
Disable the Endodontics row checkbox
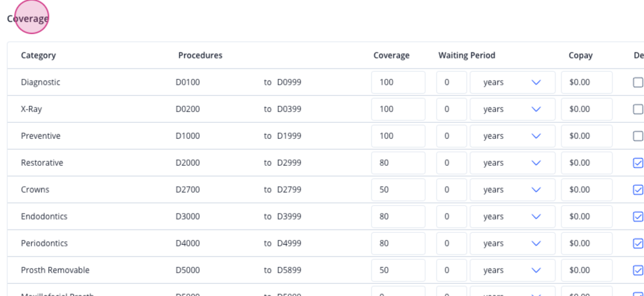coord(638,217)
